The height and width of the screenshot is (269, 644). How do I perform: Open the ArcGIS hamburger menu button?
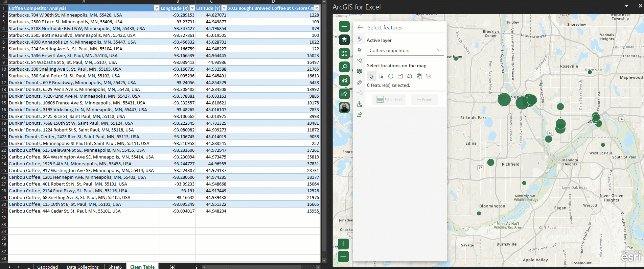pyautogui.click(x=344, y=26)
